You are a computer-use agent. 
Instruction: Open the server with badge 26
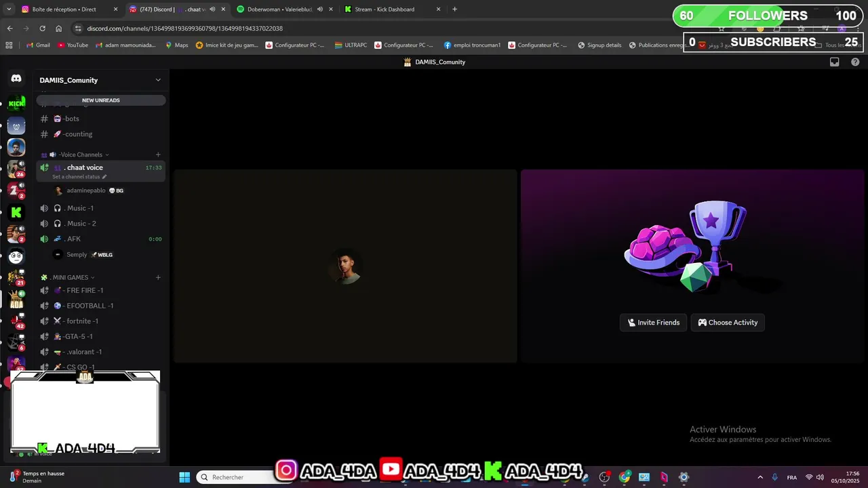(x=16, y=168)
